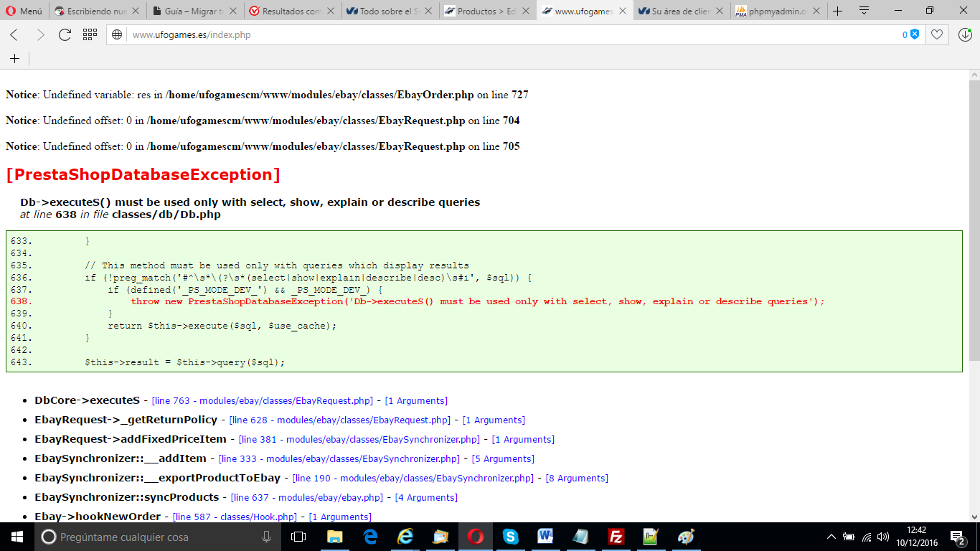Show hidden system tray icons
980x551 pixels.
[x=831, y=537]
